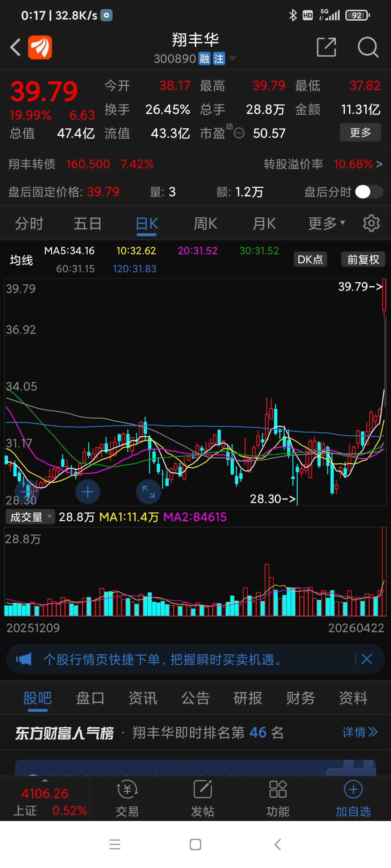Switch to the 周K tab
This screenshot has width=391, height=868.
tap(206, 223)
